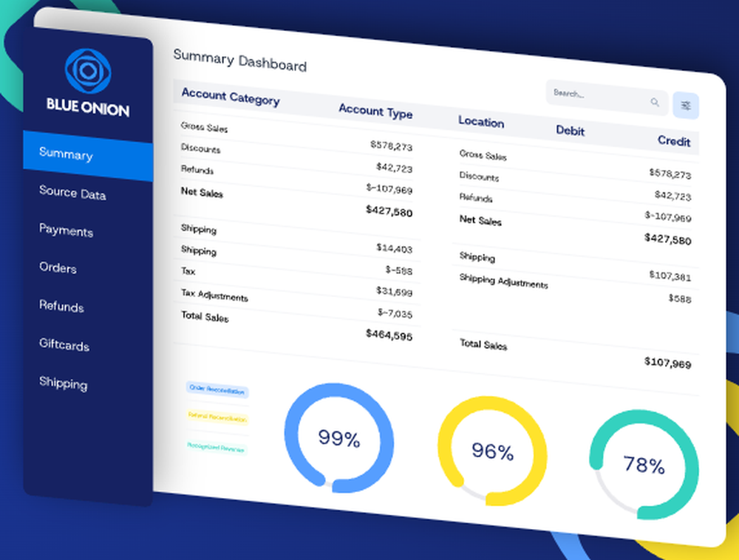739x560 pixels.
Task: Click the blue 99% donut chart
Action: 339,438
